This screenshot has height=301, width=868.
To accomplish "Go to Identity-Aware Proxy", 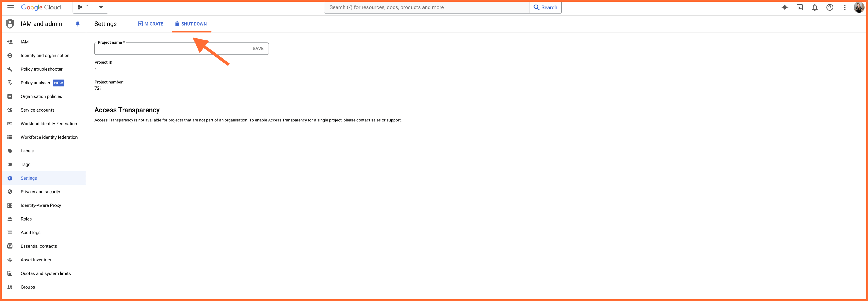I will 44,205.
